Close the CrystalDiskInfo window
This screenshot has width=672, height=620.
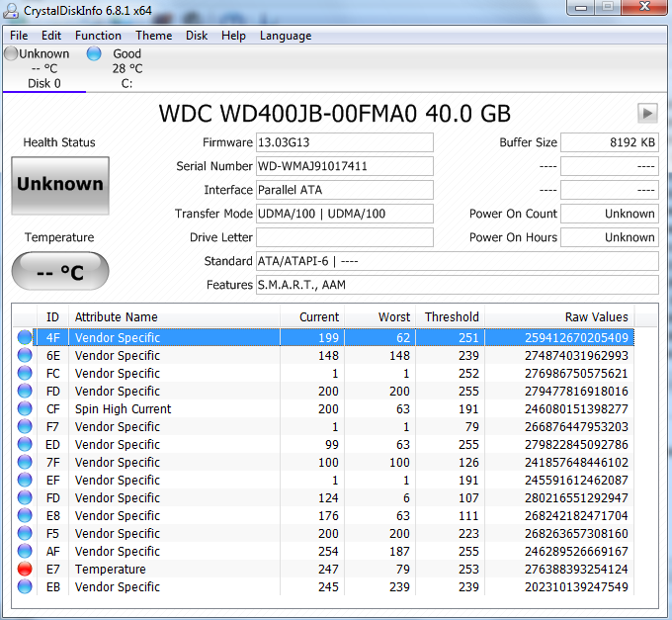pos(644,7)
